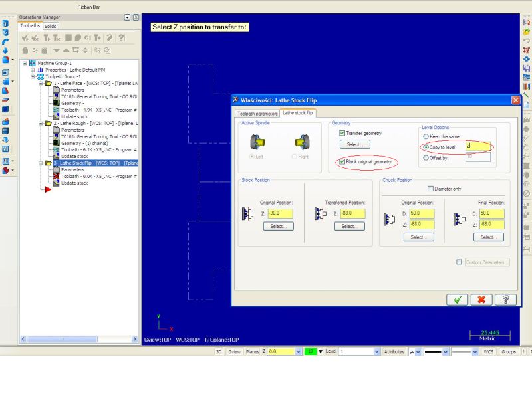Click the Properties - Lathe Default MM icon
Screen dimensions: 532x396
[41, 70]
